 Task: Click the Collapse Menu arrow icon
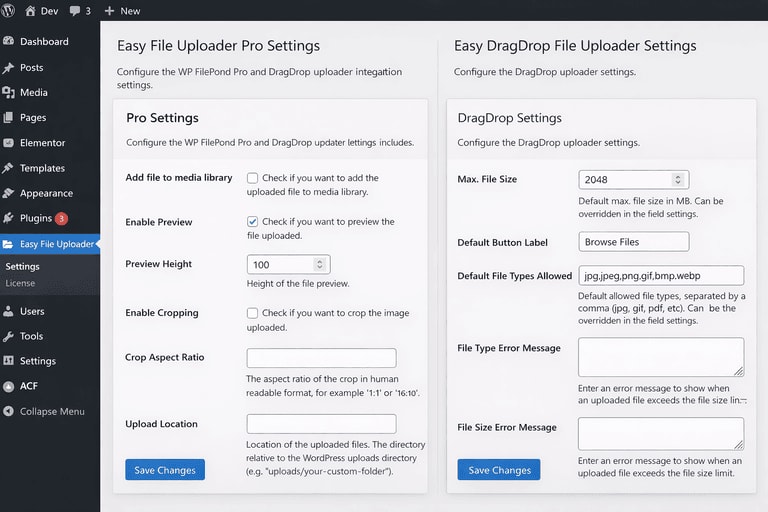(x=8, y=411)
